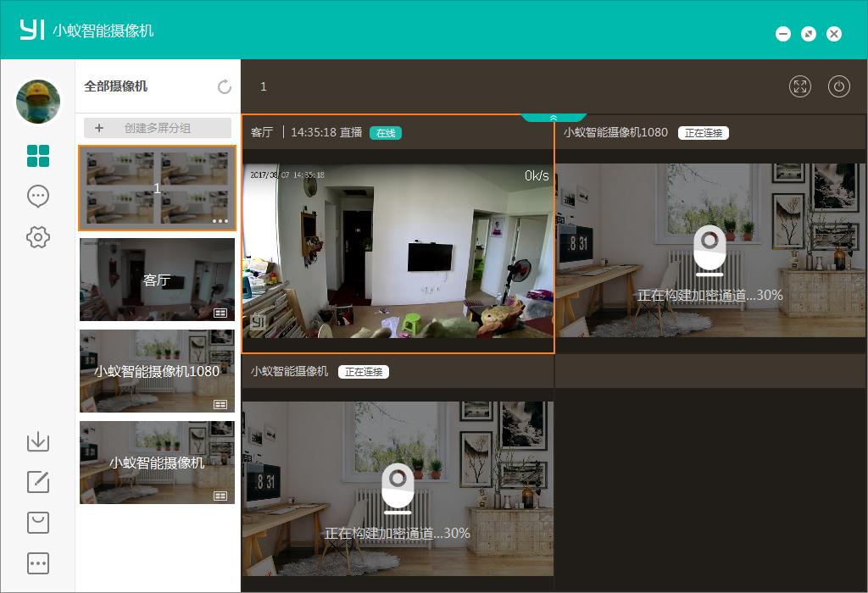Click the edit pencil icon in sidebar
The image size is (868, 593).
[38, 482]
